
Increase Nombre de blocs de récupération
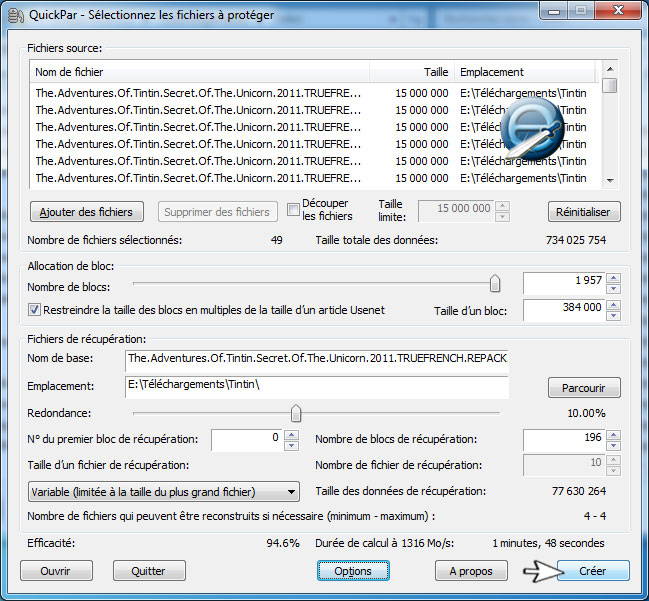tap(613, 435)
